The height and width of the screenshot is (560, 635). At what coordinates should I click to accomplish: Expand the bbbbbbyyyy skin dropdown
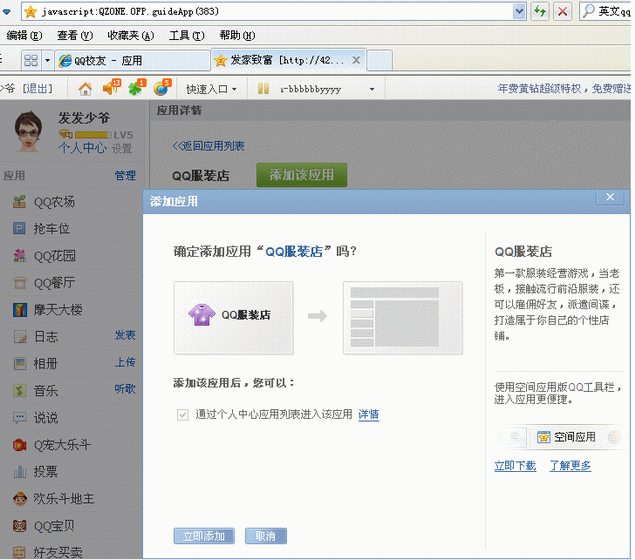click(372, 89)
